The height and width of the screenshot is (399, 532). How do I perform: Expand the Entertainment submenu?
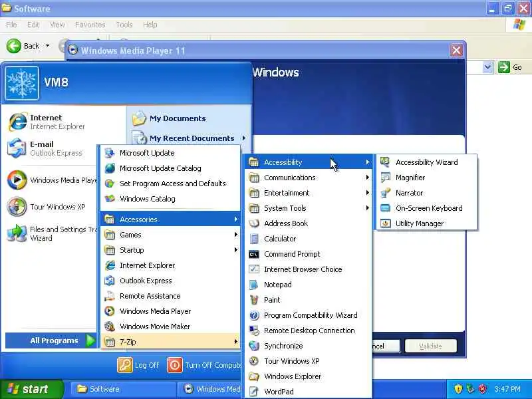click(309, 193)
